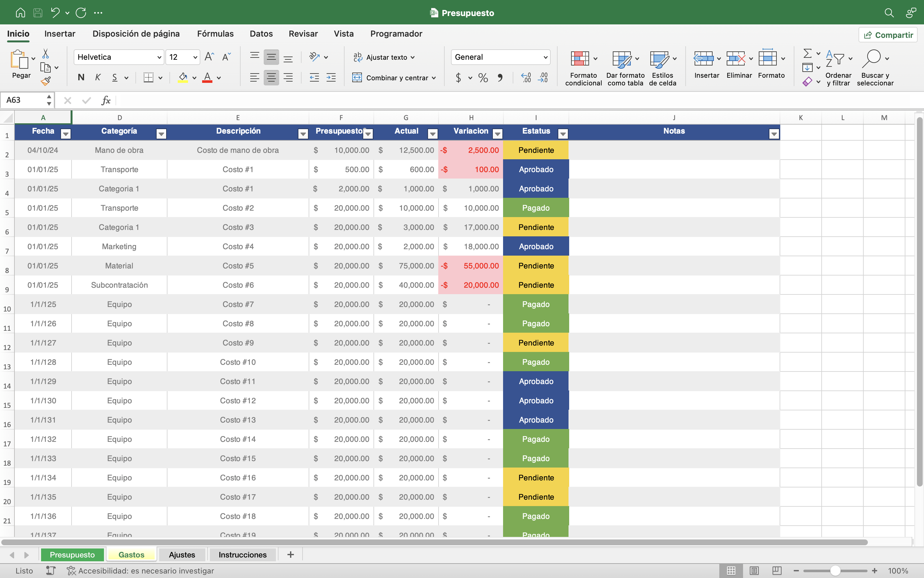Open the search magnifier in title bar
The height and width of the screenshot is (578, 924).
click(x=889, y=13)
